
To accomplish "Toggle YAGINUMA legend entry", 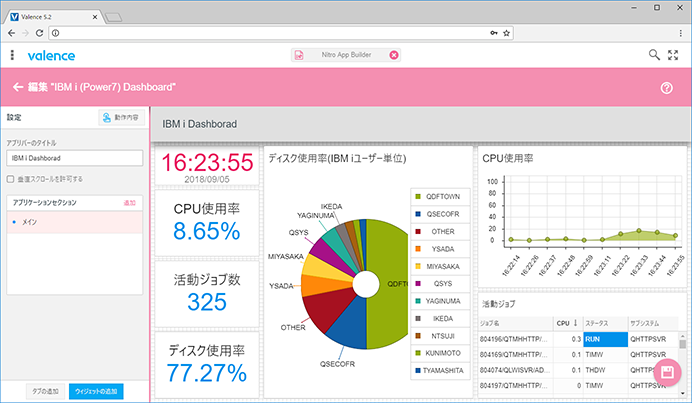I will 440,301.
